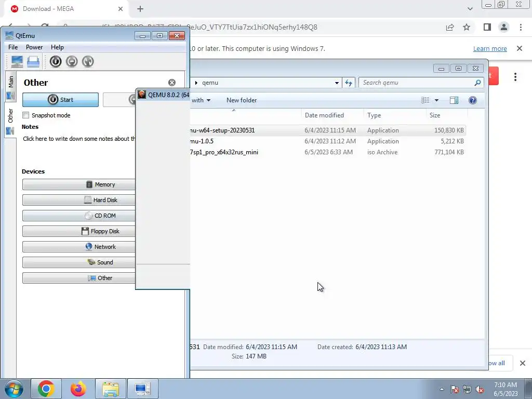Click the refresh icon in Explorer address bar
This screenshot has width=532, height=399.
pyautogui.click(x=349, y=83)
